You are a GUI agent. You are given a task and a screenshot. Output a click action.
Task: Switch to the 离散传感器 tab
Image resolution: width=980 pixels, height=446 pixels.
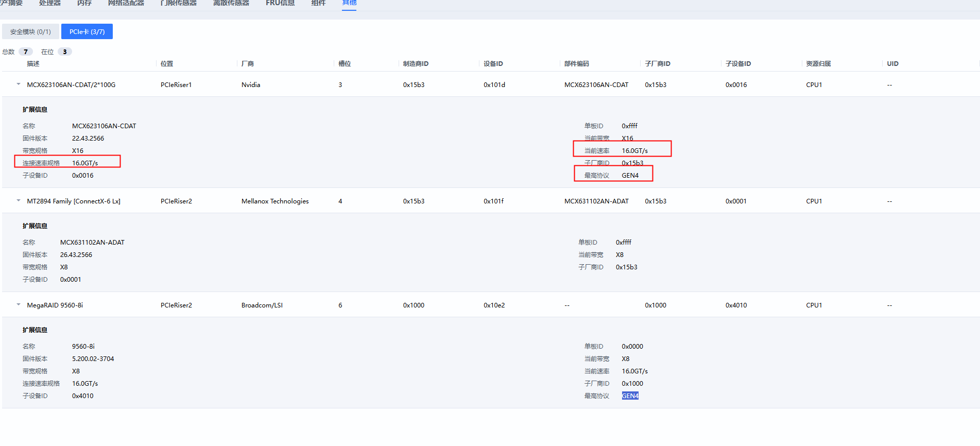[x=231, y=3]
